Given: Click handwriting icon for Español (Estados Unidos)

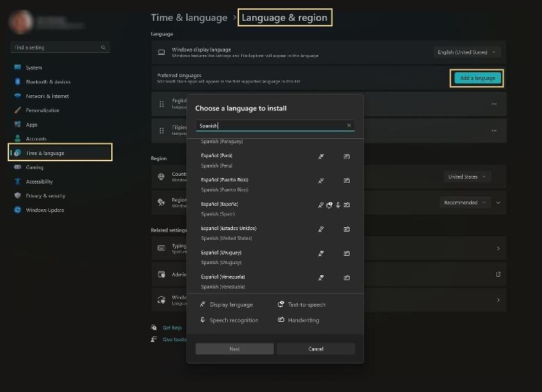Looking at the screenshot, I should coord(347,229).
